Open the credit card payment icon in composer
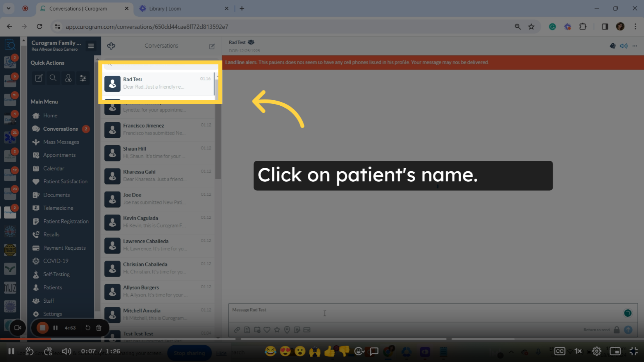Image resolution: width=644 pixels, height=362 pixels. [307, 330]
